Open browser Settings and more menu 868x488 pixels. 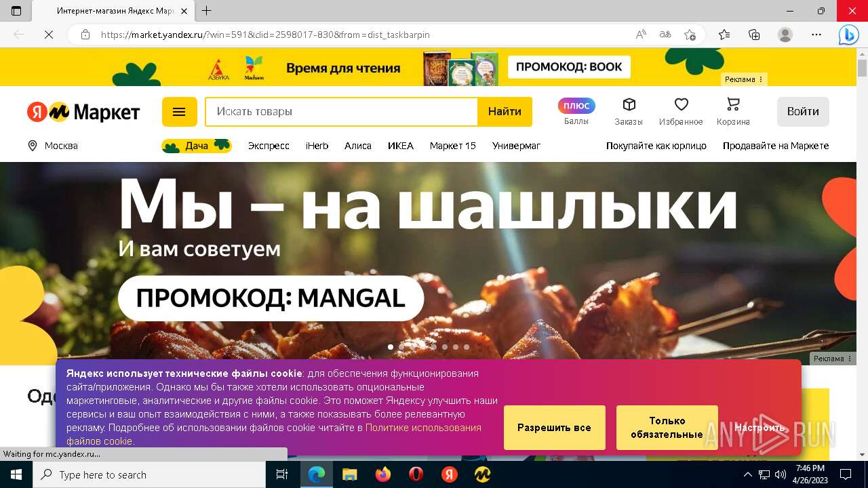click(816, 35)
